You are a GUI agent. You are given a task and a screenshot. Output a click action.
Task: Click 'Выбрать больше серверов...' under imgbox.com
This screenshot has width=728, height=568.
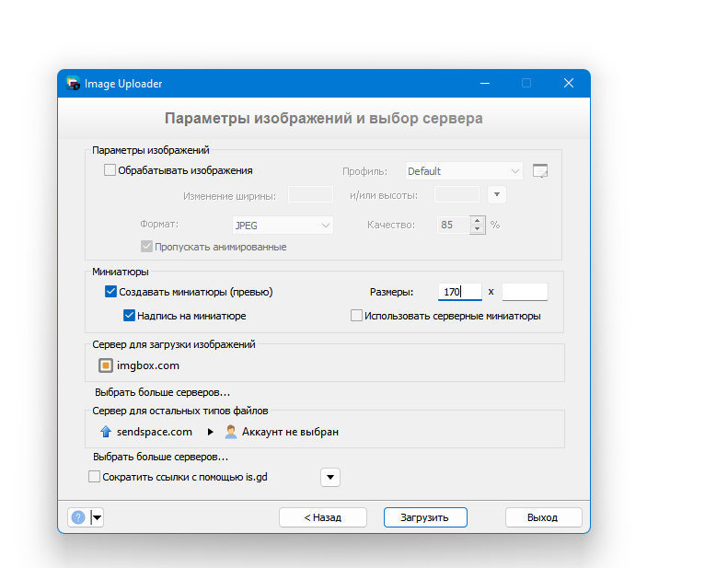pyautogui.click(x=163, y=392)
